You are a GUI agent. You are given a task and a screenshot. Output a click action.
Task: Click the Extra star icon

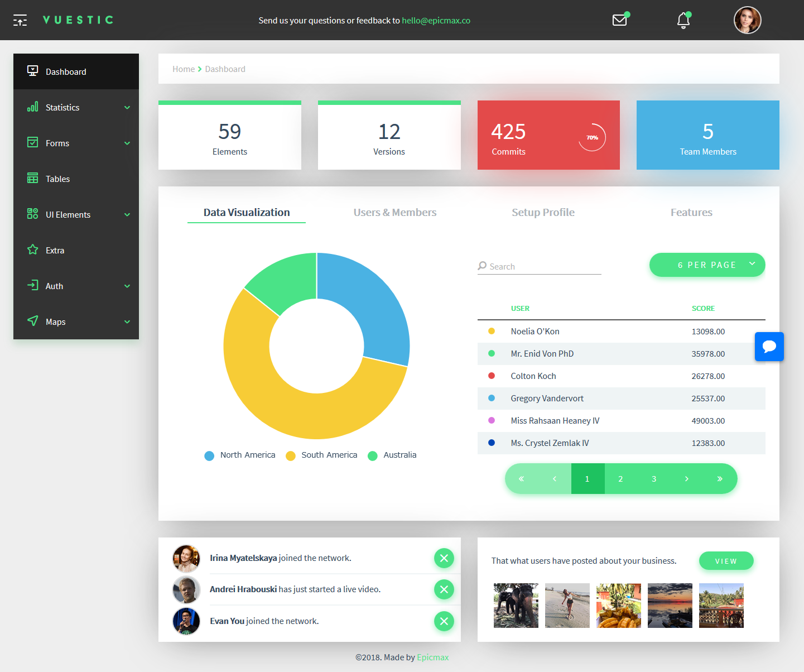pyautogui.click(x=33, y=249)
